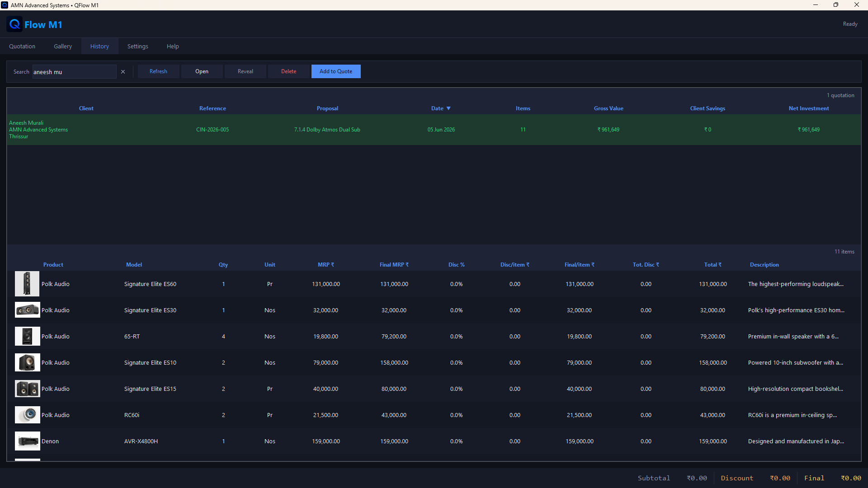Switch to the Quotation tab
The width and height of the screenshot is (868, 488).
tap(22, 46)
